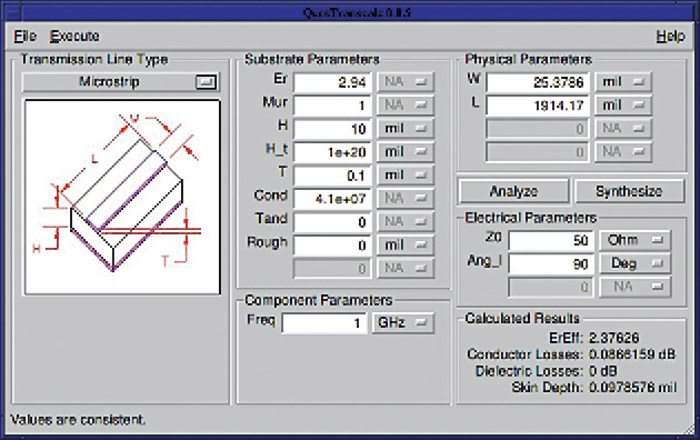Open the Freq unit dropdown showing GHz
Image resolution: width=700 pixels, height=440 pixels.
pos(405,323)
